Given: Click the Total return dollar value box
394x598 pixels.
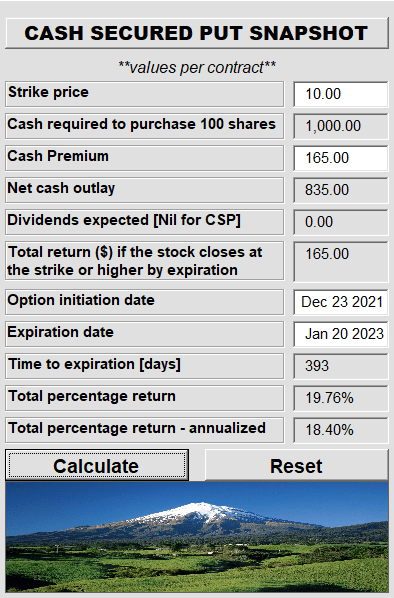Looking at the screenshot, I should coord(341,261).
